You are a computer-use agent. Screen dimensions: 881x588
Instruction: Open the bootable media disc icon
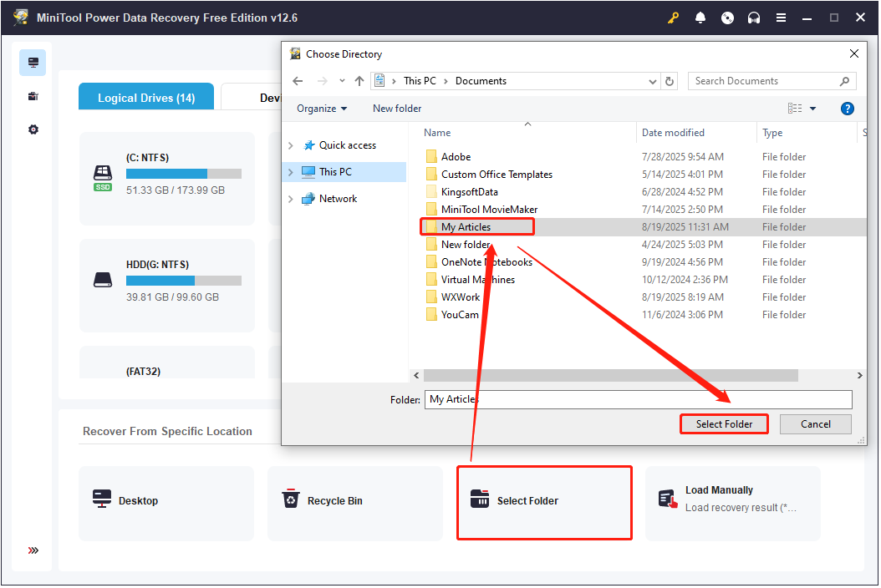click(x=727, y=17)
